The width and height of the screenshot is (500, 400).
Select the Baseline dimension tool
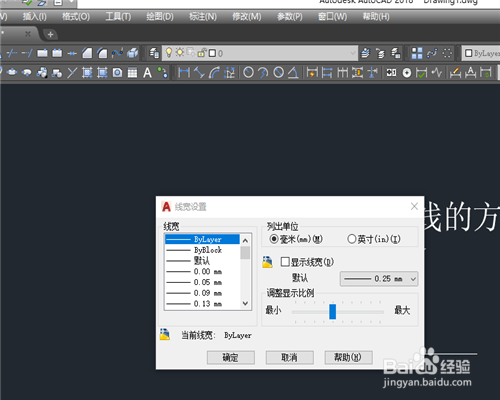click(327, 72)
